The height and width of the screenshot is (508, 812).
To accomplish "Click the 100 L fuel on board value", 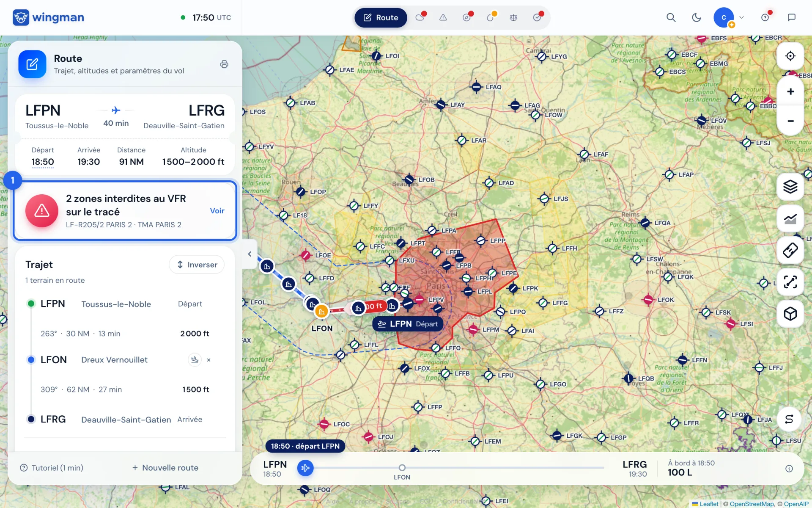I will (680, 473).
